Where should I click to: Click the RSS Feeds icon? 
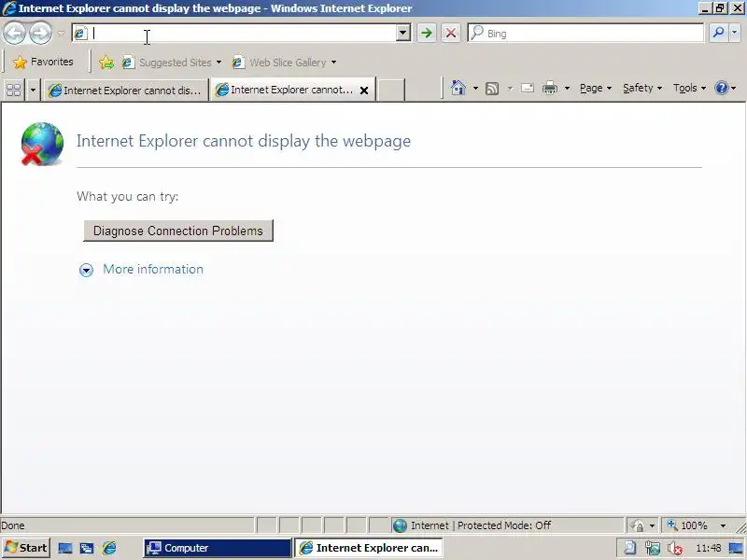click(x=492, y=88)
